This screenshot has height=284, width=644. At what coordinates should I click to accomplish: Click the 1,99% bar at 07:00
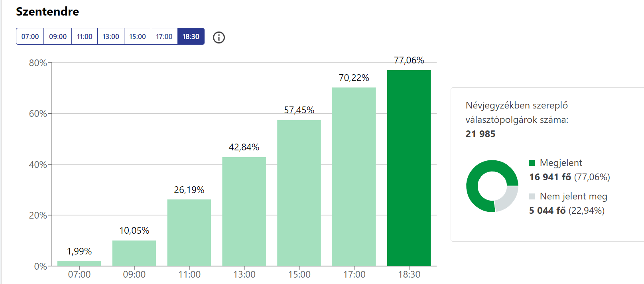point(79,263)
